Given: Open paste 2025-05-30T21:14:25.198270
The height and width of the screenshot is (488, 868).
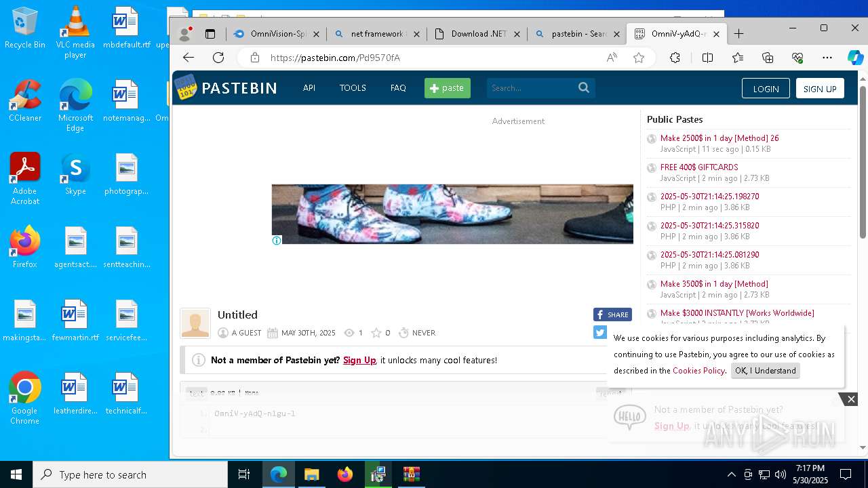Looking at the screenshot, I should pos(710,197).
